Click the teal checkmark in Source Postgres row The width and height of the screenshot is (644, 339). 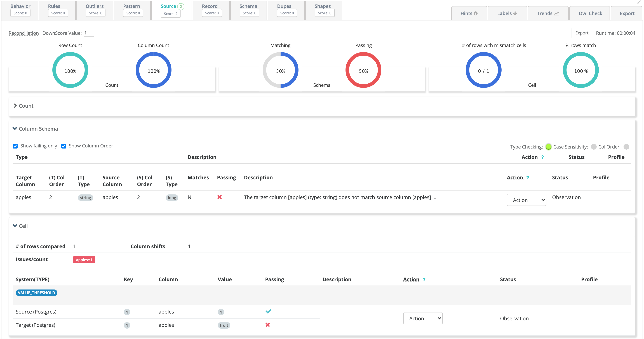(x=268, y=312)
